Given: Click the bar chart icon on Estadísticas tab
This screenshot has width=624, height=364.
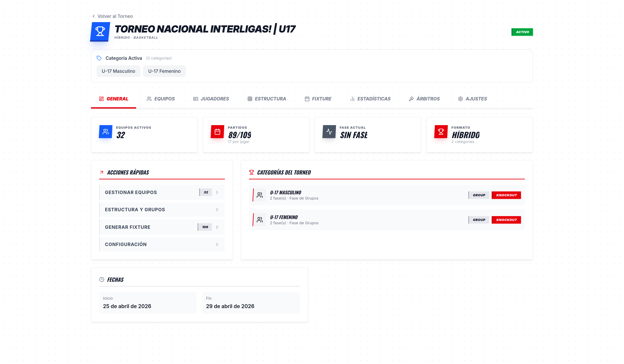Looking at the screenshot, I should pyautogui.click(x=352, y=99).
